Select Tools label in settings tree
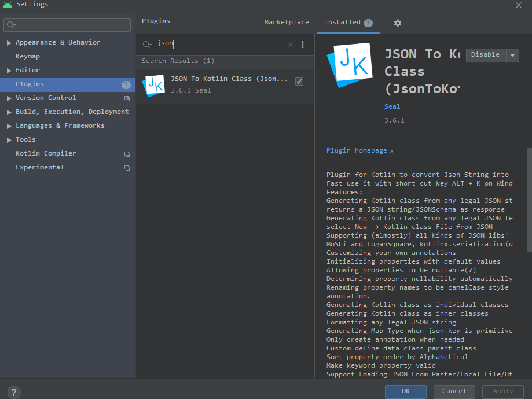Screen dimensions: 532x399 (x=25, y=140)
